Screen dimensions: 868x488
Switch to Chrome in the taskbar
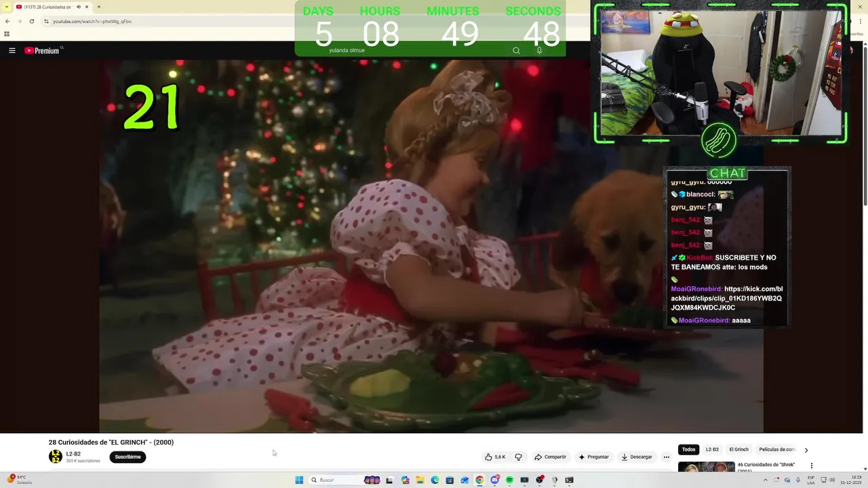pyautogui.click(x=479, y=480)
